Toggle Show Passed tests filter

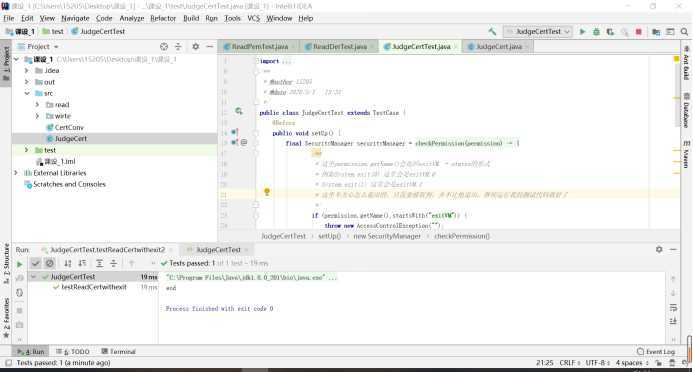click(x=36, y=263)
